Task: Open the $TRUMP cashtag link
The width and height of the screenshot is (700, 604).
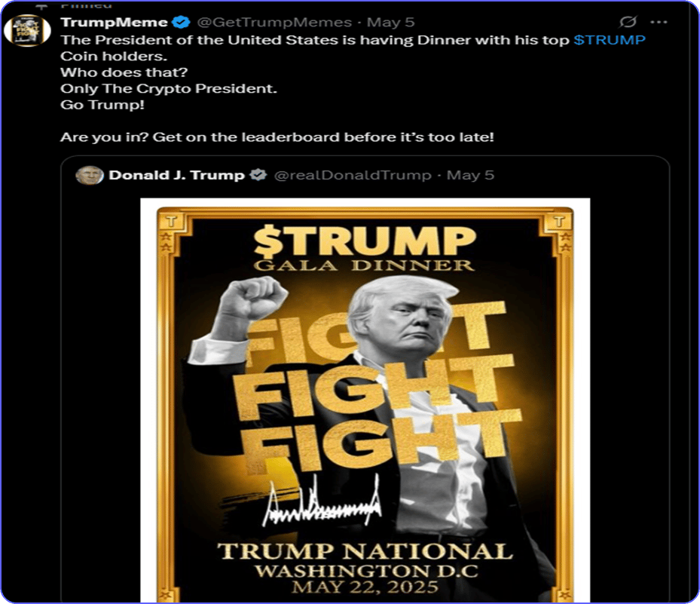Action: click(610, 40)
